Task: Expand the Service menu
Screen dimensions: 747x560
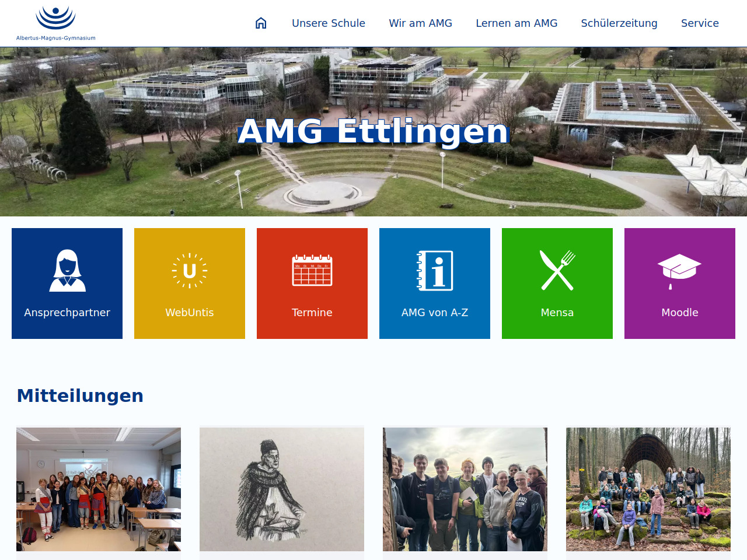Action: [700, 23]
